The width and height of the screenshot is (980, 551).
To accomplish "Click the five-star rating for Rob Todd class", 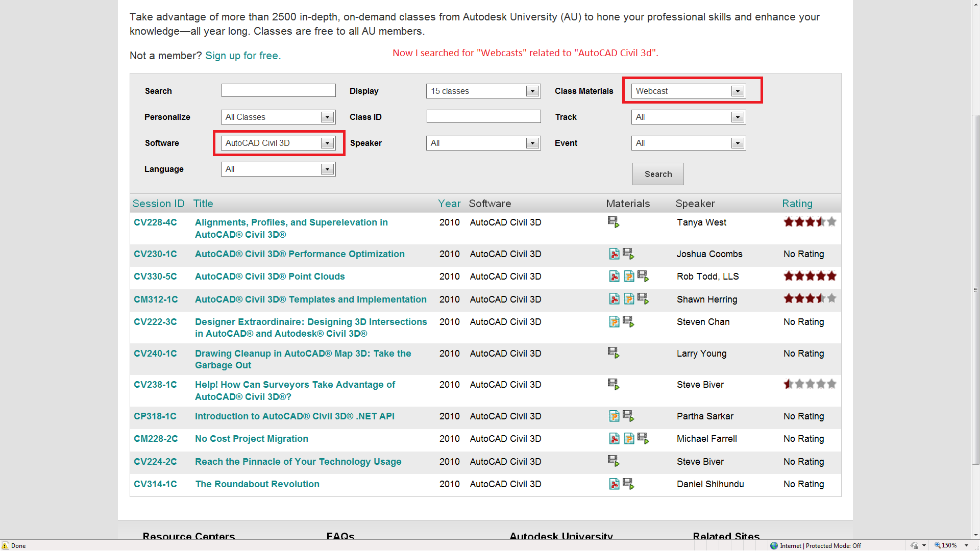I will (810, 276).
